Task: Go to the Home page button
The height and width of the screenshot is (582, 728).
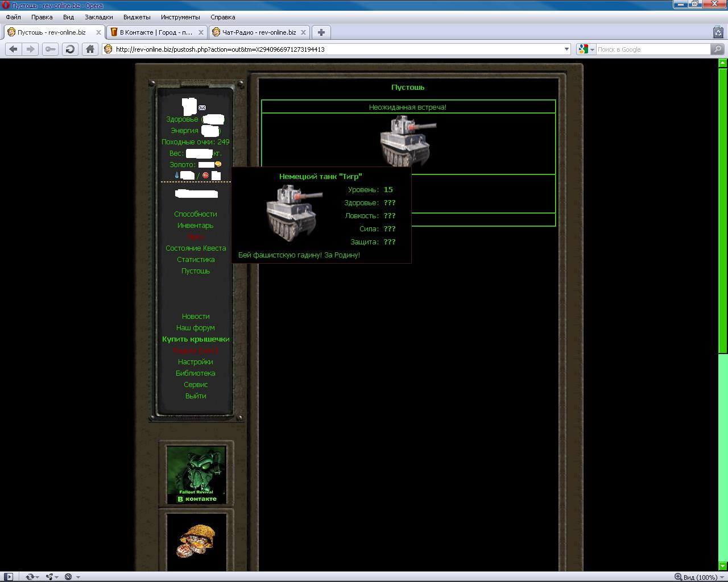Action: pyautogui.click(x=90, y=49)
